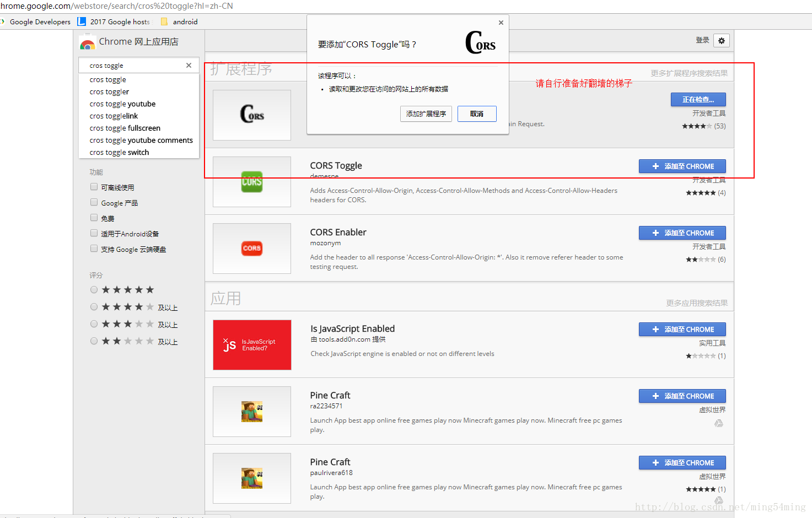This screenshot has width=812, height=518.
Task: Select suggestion 'cros toggle youtube comments'
Action: click(x=139, y=140)
